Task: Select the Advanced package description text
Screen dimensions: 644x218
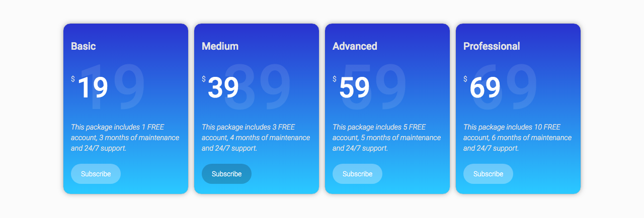Action: pyautogui.click(x=386, y=138)
